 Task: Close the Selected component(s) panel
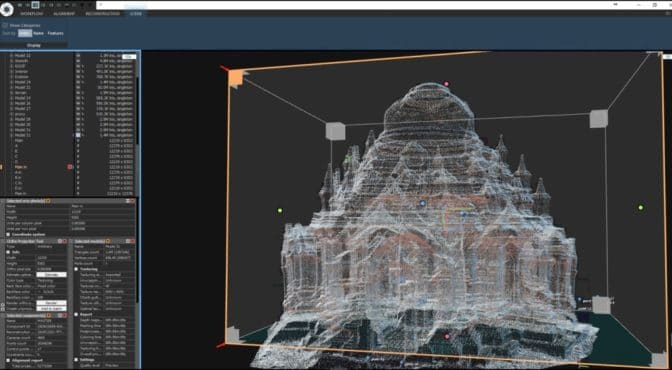coord(65,315)
